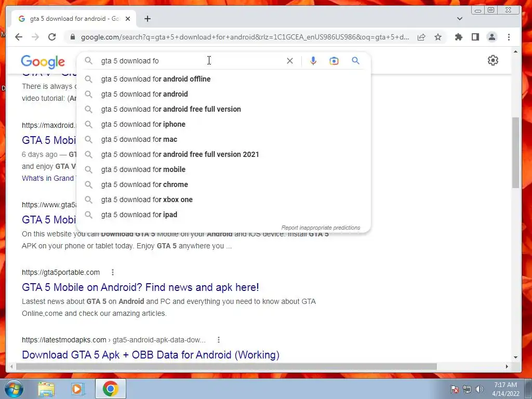This screenshot has width=532, height=399.
Task: Open the Chrome profile avatar icon
Action: (x=491, y=37)
